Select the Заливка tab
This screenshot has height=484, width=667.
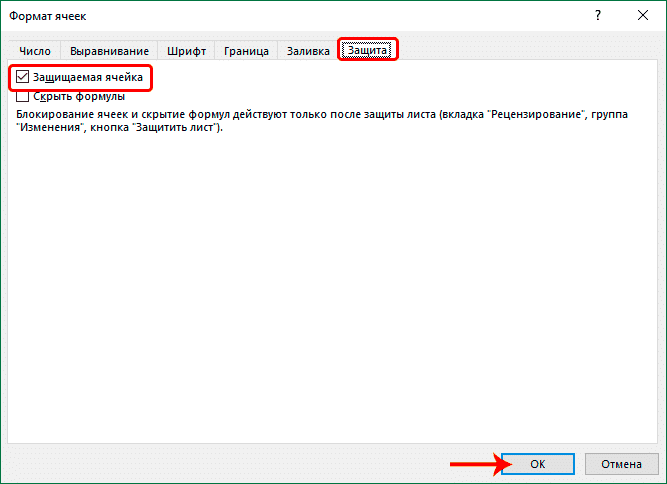pyautogui.click(x=308, y=51)
